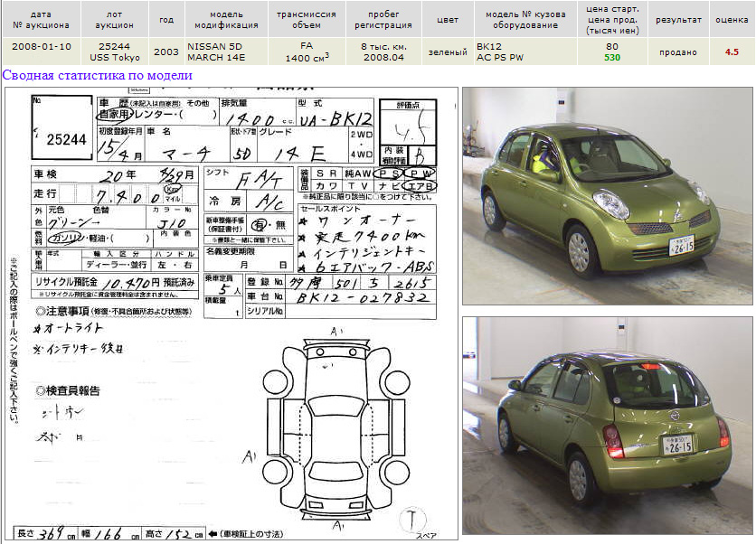Select the "USS Tokyo" auction name
The image size is (756, 544).
pyautogui.click(x=115, y=57)
